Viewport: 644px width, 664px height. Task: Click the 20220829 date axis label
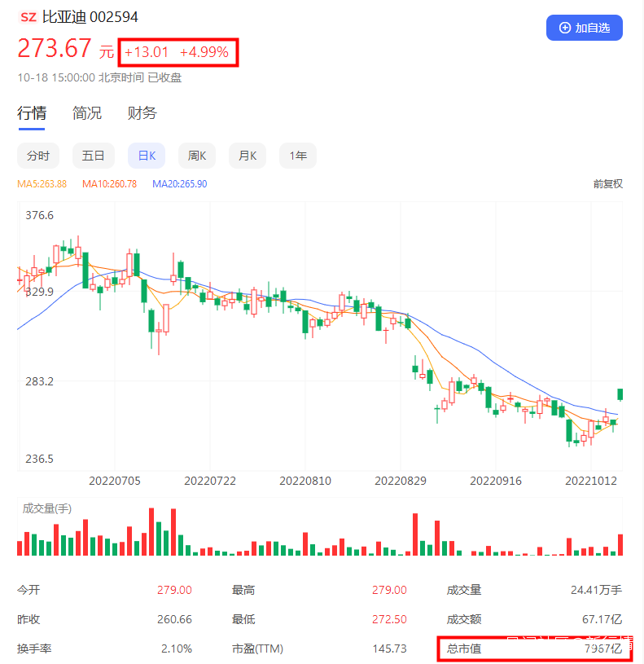(401, 481)
